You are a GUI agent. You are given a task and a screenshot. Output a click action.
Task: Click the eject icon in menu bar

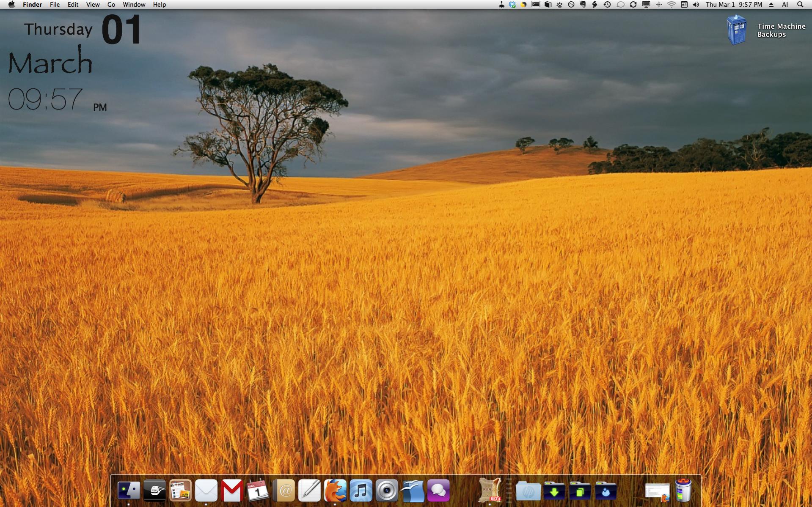[771, 4]
